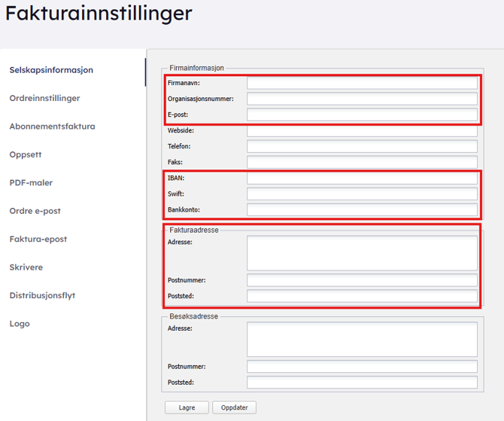Open the Selskapsinformasjon section

[x=51, y=70]
